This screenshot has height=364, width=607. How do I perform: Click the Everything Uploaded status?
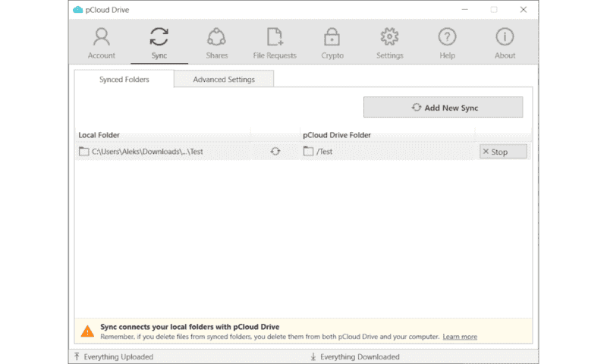(x=118, y=356)
